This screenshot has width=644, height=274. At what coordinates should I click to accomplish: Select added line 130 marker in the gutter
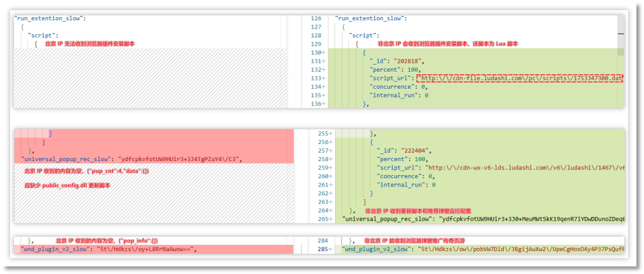point(317,53)
